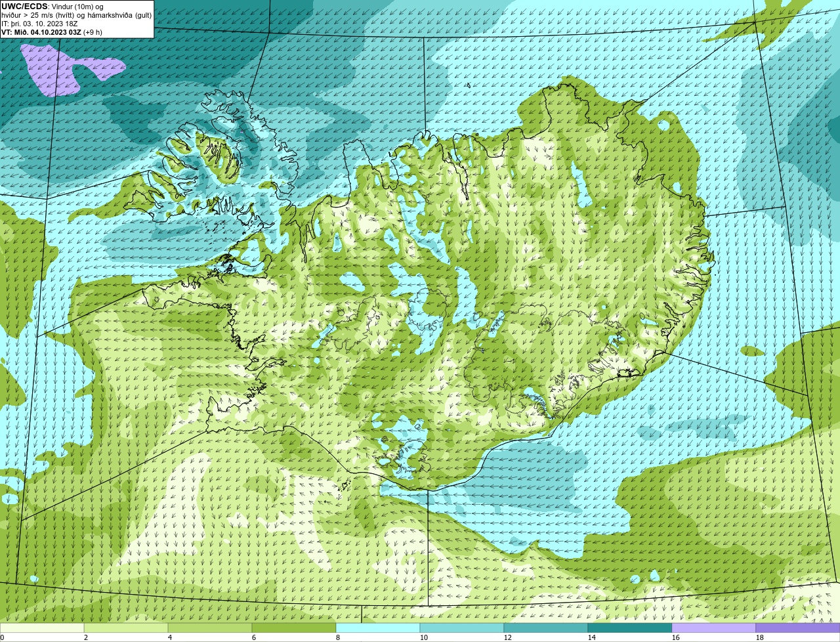
Task: Click the '8' label on the legend scale
Action: point(338,637)
